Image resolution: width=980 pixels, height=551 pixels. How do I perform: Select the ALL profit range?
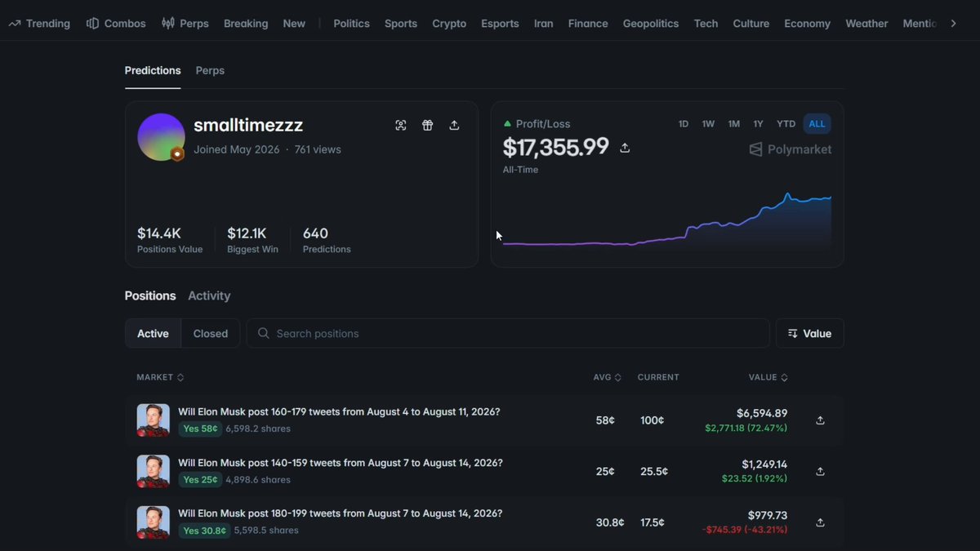[x=817, y=124]
